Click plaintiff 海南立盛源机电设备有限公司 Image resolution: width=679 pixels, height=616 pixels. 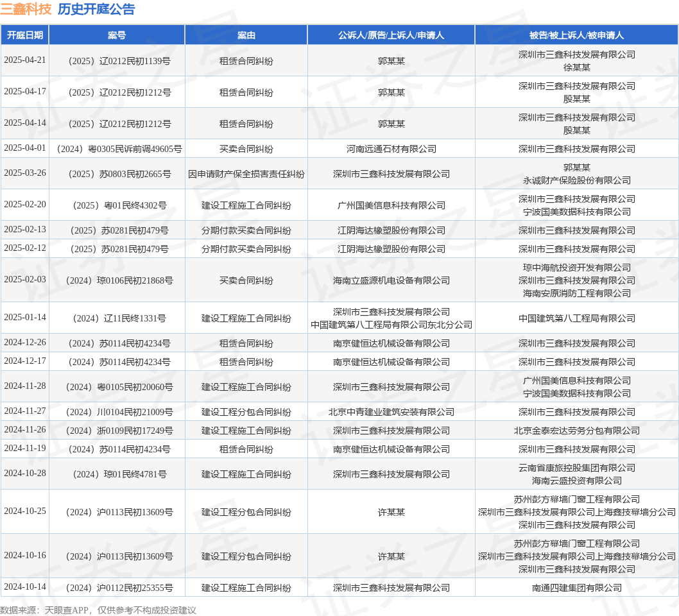tap(391, 280)
